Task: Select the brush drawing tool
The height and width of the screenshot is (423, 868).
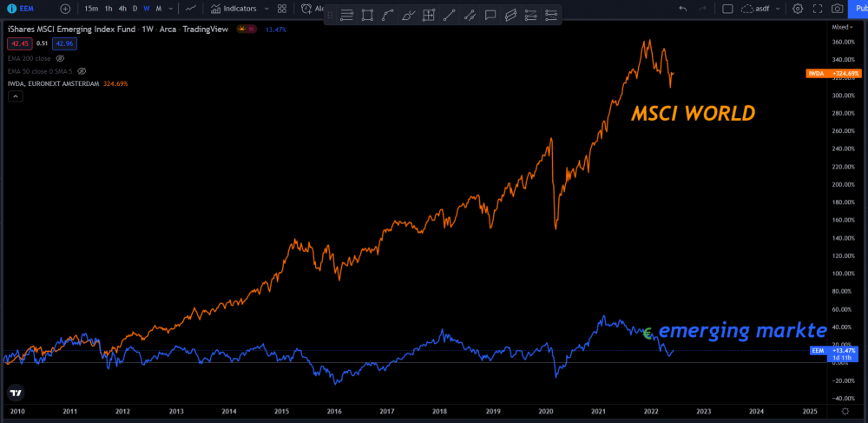Action: (x=408, y=16)
